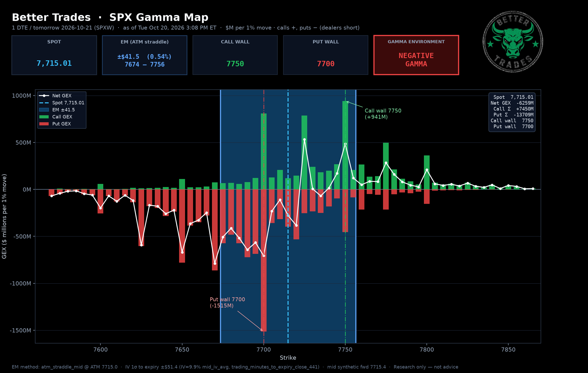
Task: Click the 'Research only — not advice' footer text
Action: (x=426, y=367)
